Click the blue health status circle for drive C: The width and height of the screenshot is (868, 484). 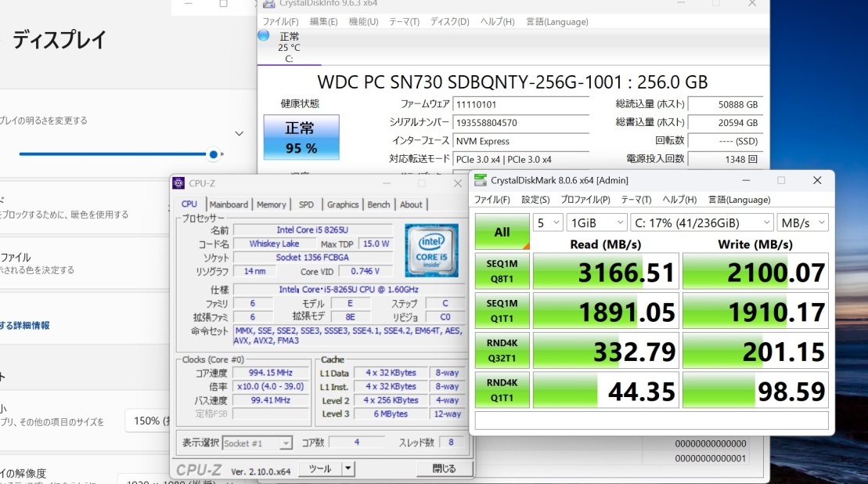coord(264,35)
